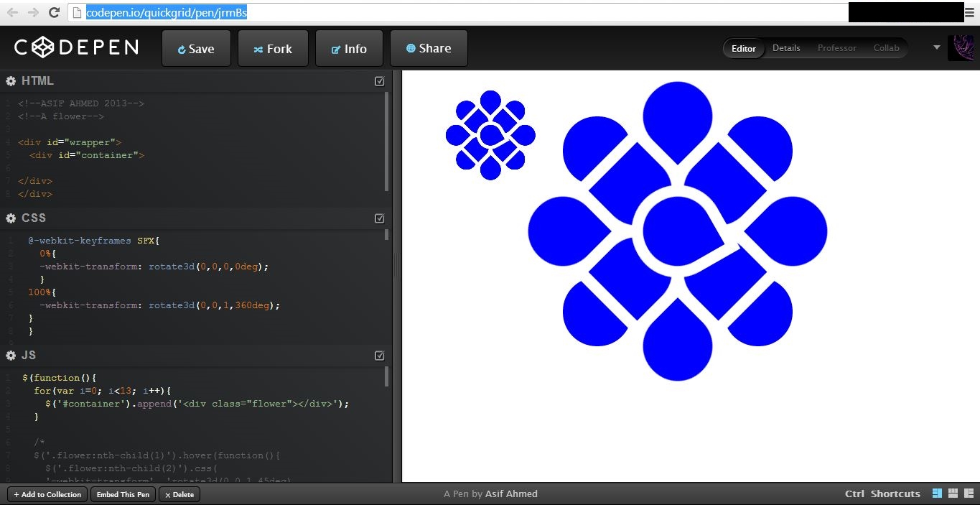Open user dropdown arrow menu
Viewport: 980px width, 505px height.
point(936,47)
